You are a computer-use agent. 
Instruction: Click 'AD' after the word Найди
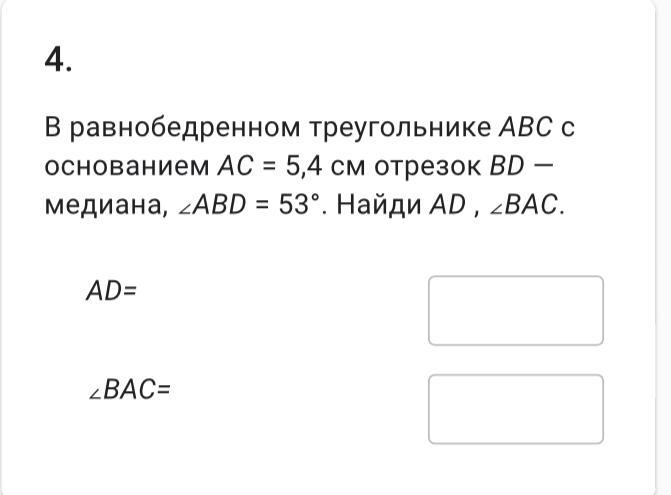coord(448,205)
